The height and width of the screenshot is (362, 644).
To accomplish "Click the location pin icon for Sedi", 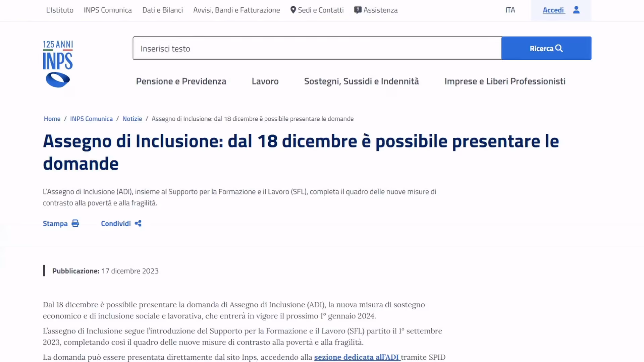I will [293, 10].
